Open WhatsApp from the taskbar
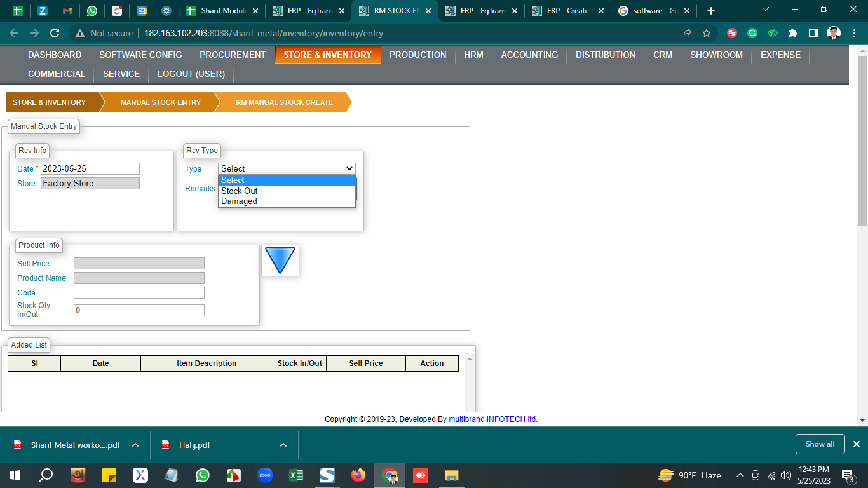 (203, 475)
